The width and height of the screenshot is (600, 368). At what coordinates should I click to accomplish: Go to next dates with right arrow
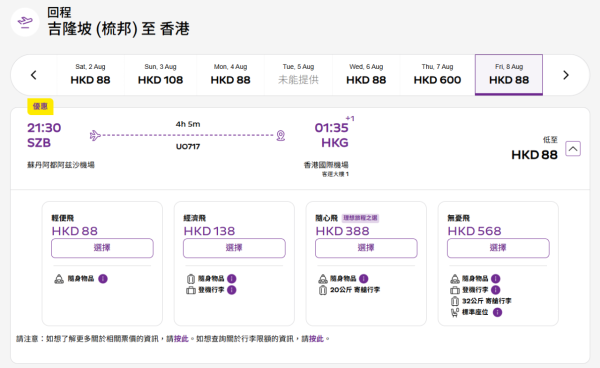tap(566, 75)
